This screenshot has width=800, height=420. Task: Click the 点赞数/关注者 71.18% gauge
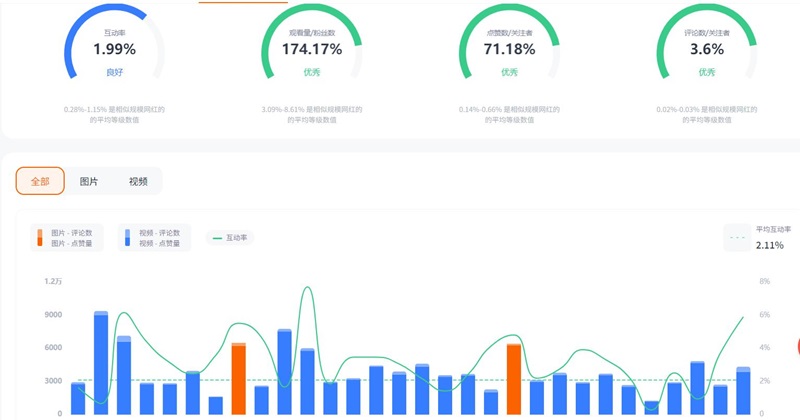tap(509, 49)
